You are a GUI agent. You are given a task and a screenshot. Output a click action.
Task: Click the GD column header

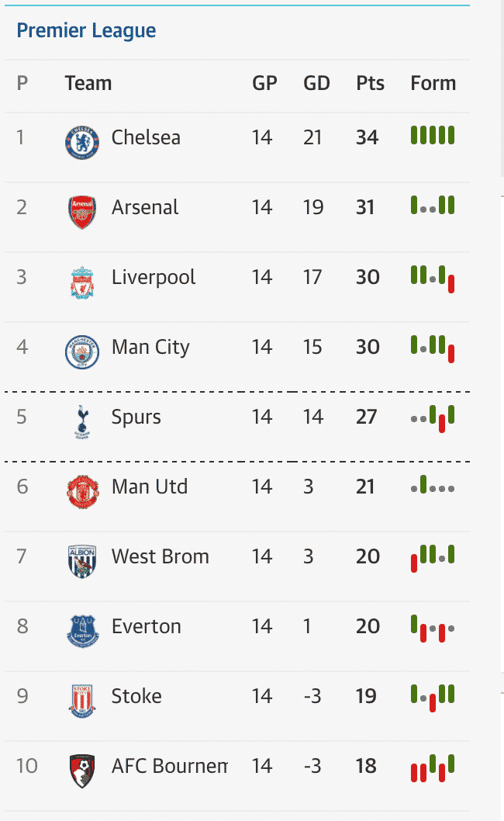[316, 83]
